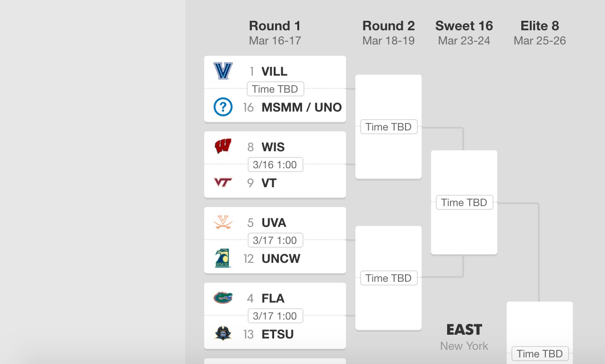Select UNCW as the 12-seed upset pick
Viewport: 605px width, 364px height.
tap(275, 259)
